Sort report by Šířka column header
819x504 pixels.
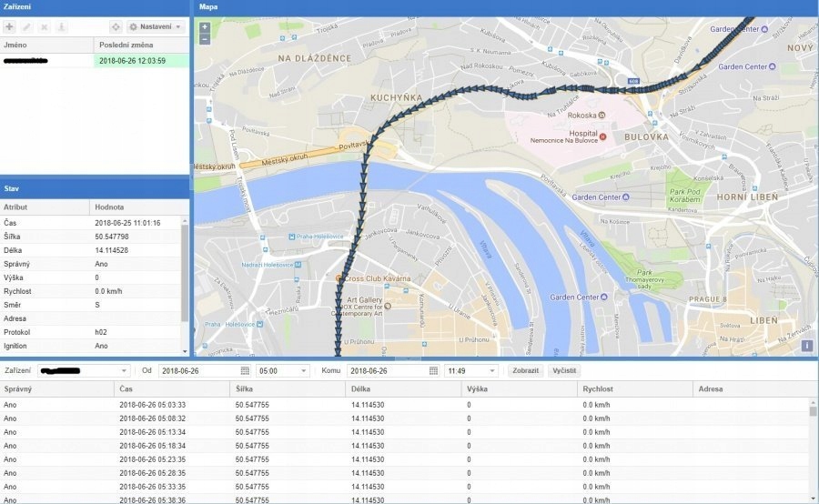[x=288, y=389]
